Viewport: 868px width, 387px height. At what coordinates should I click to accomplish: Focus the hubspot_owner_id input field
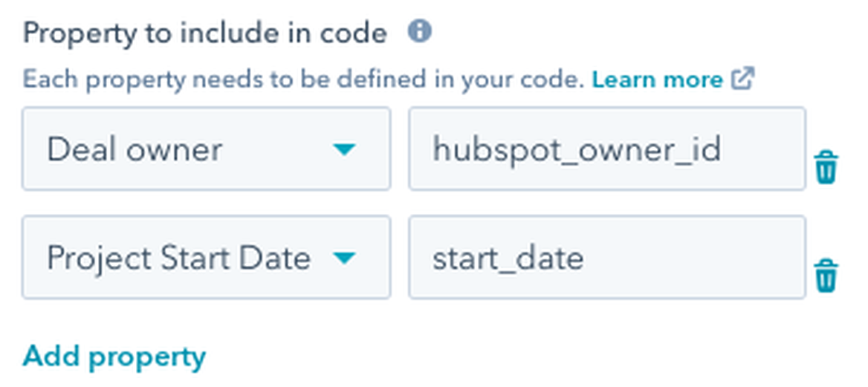(606, 149)
